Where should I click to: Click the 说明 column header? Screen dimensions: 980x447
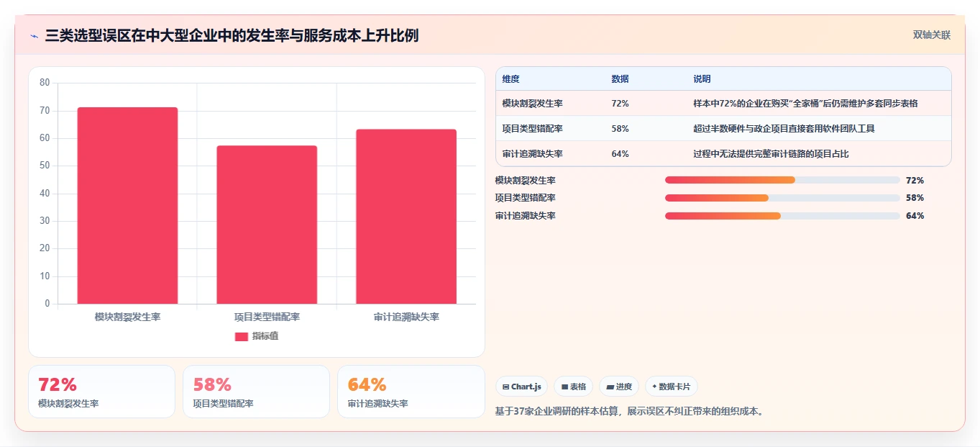(x=702, y=79)
